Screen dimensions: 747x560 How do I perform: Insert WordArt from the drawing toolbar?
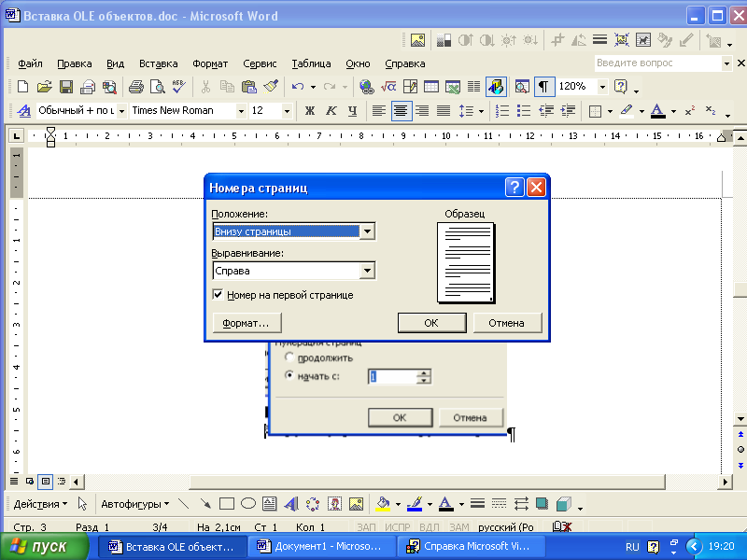[x=290, y=504]
